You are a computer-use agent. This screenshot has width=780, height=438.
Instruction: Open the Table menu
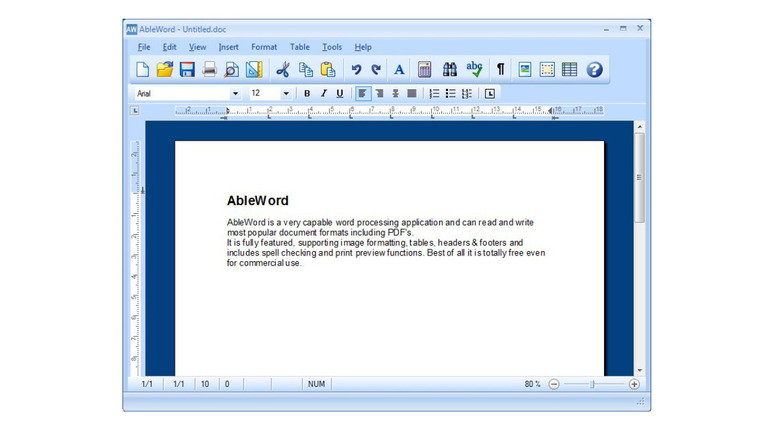pyautogui.click(x=299, y=47)
